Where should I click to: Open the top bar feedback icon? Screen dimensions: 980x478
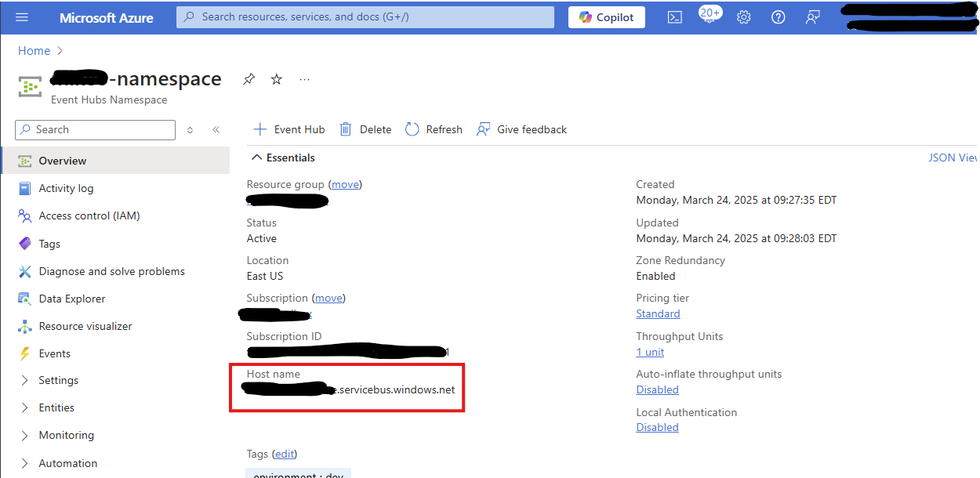pos(813,17)
